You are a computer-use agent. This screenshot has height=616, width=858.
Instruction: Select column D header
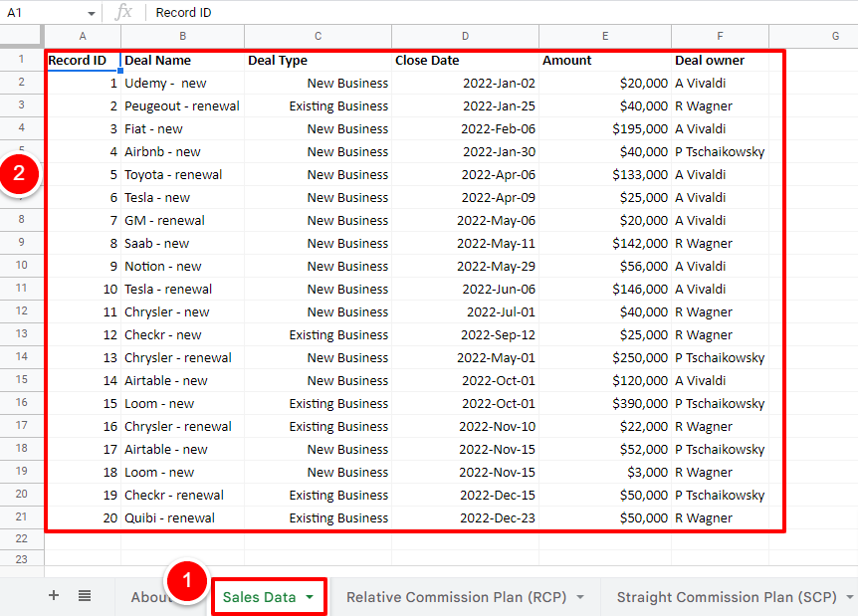click(465, 36)
